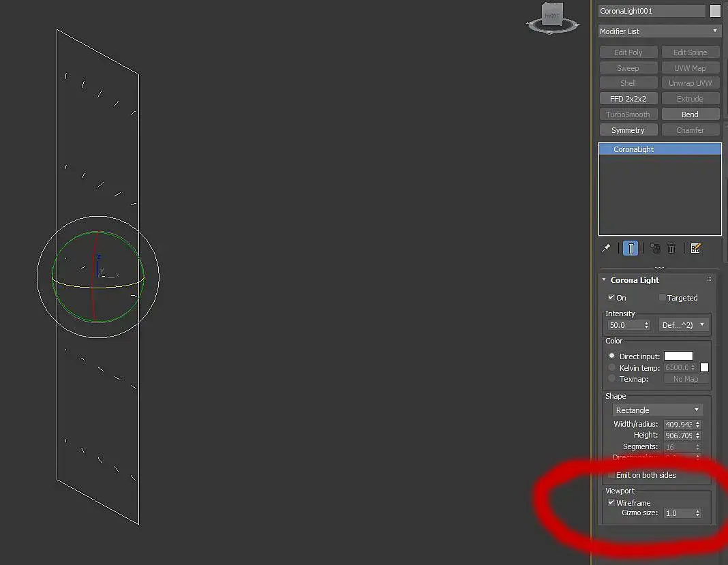Image resolution: width=728 pixels, height=565 pixels.
Task: Click the ViewCube front face
Action: tap(552, 14)
